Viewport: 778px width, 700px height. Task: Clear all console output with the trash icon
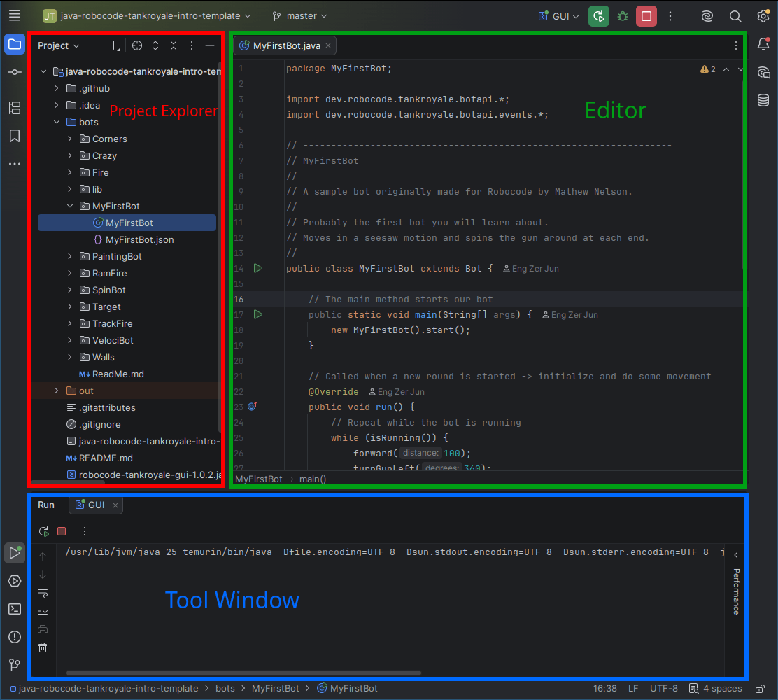click(x=43, y=648)
